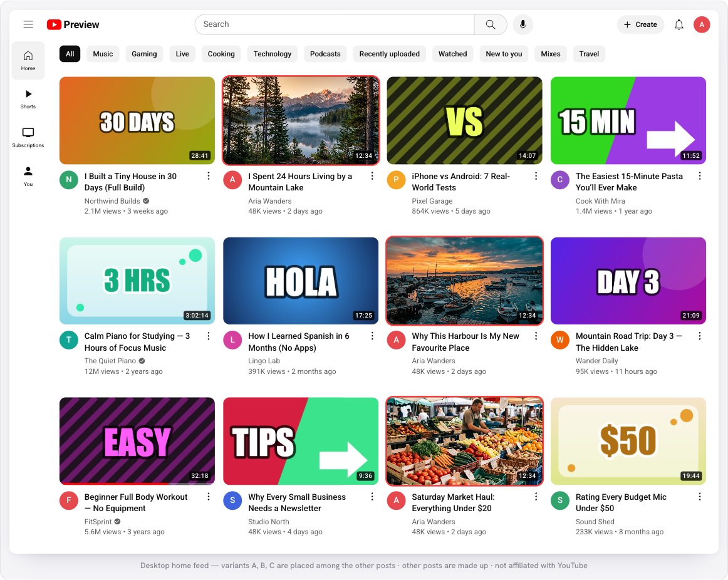Select the Recently uploaded chip

[x=390, y=54]
